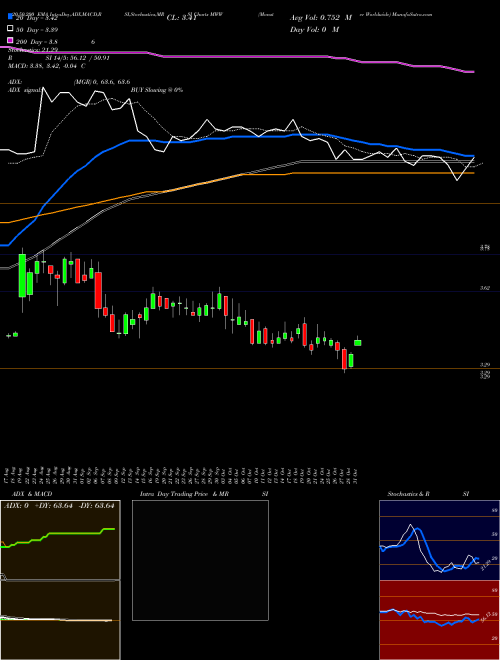
Task: Click the blue 20 Day EMA legend swatch
Action: tap(11, 17)
